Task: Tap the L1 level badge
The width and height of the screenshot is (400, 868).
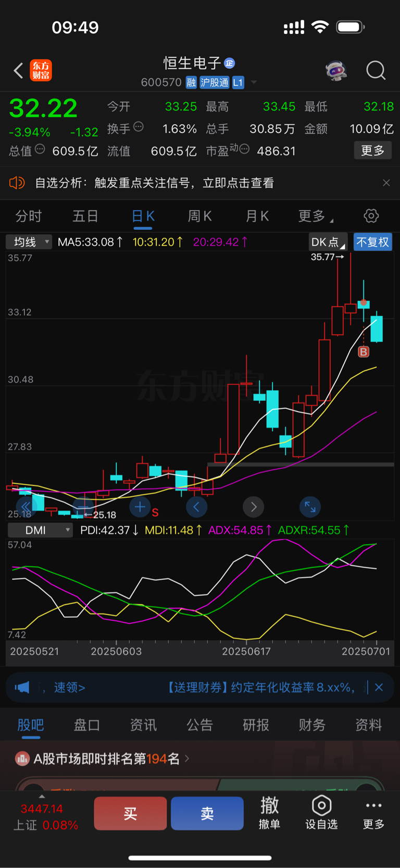Action: pyautogui.click(x=238, y=82)
